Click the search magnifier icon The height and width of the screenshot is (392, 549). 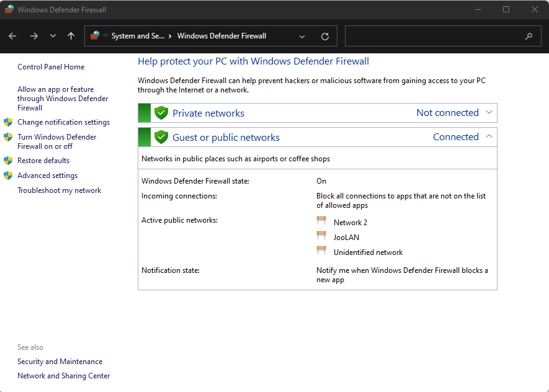point(529,36)
